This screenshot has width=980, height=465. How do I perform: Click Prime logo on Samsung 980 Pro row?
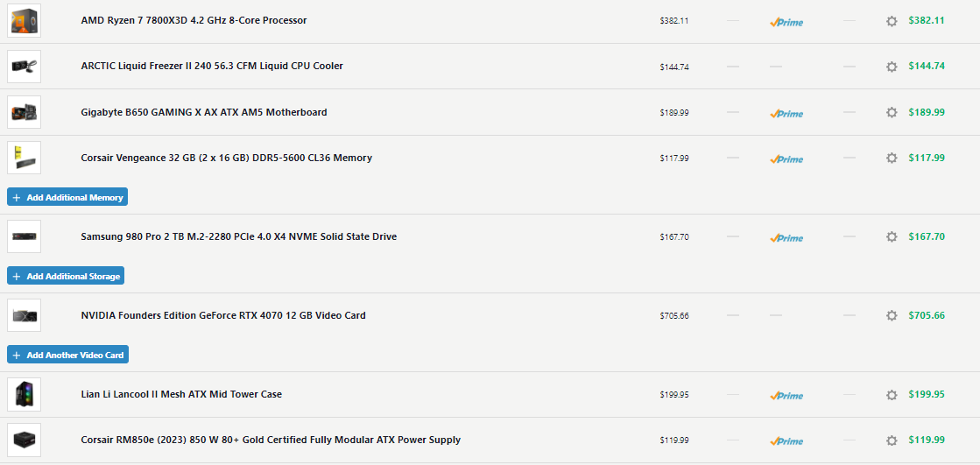coord(786,237)
